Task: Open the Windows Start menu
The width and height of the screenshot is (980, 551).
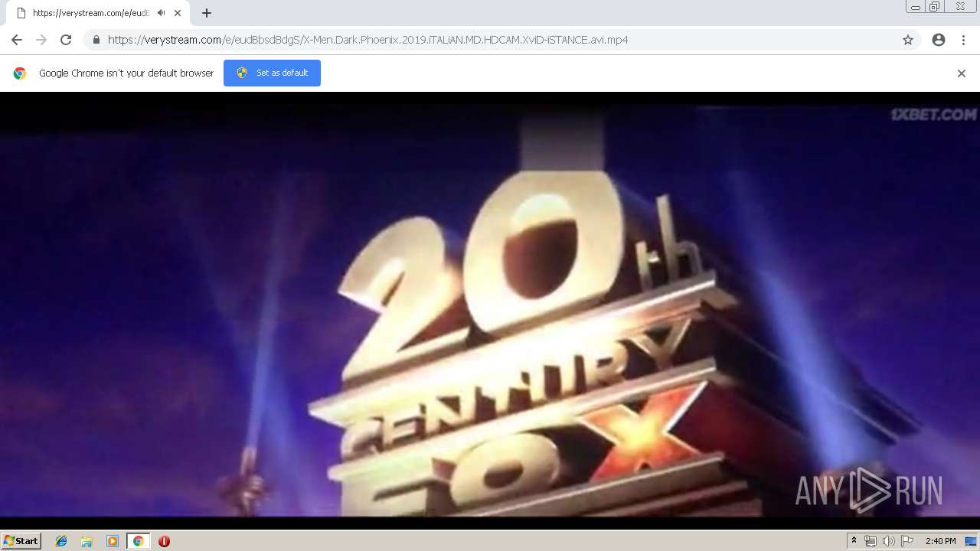Action: 21,541
